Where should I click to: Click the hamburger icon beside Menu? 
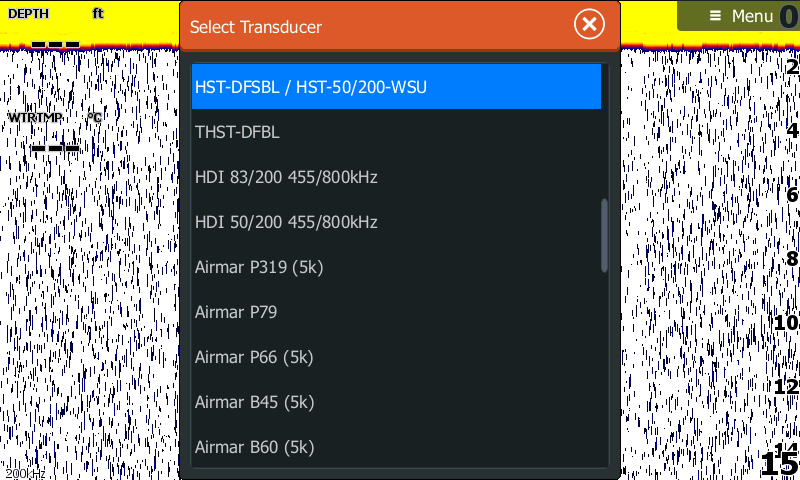(x=715, y=16)
